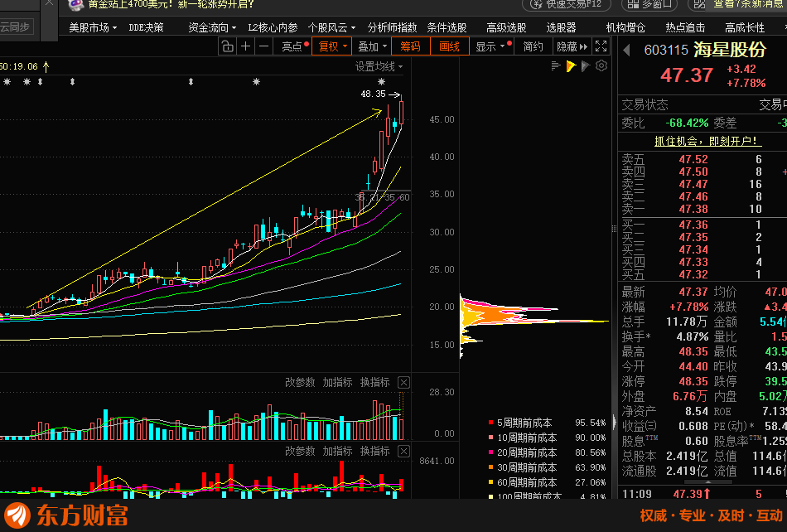Open 叠加 overlay dropdown
Image resolution: width=787 pixels, height=532 pixels.
coord(372,46)
